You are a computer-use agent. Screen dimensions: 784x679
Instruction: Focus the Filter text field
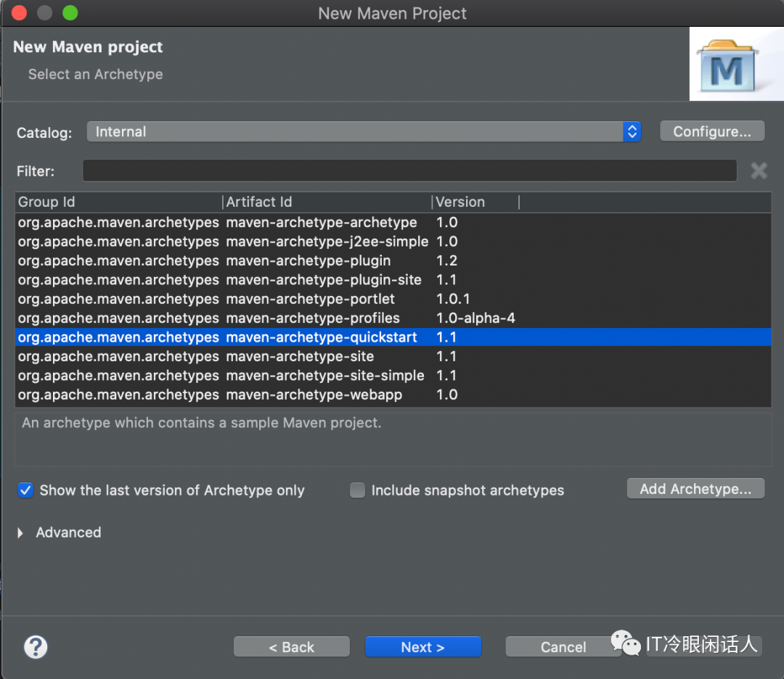tap(409, 171)
